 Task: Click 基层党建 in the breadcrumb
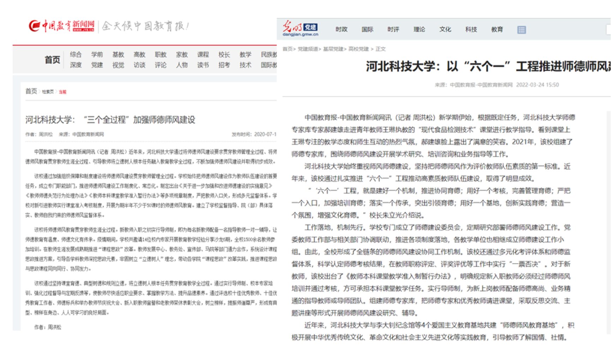(x=333, y=49)
